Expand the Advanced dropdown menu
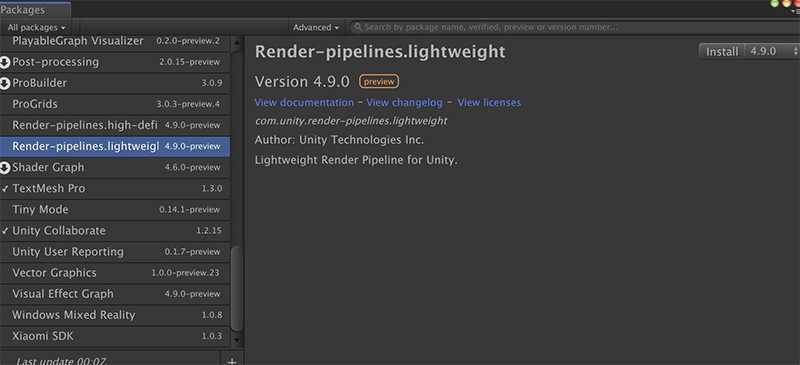The width and height of the screenshot is (800, 365). (x=316, y=28)
